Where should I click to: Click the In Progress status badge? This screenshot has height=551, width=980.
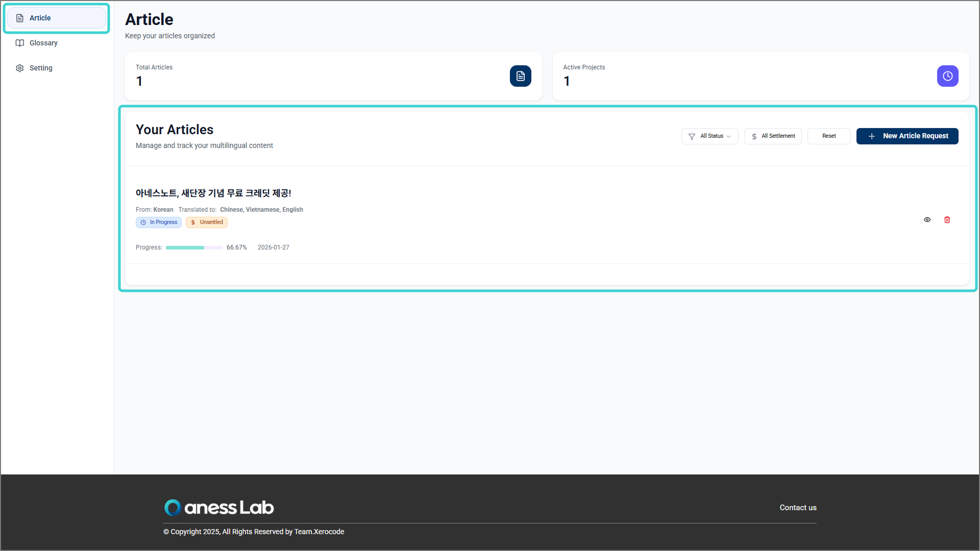tap(159, 222)
